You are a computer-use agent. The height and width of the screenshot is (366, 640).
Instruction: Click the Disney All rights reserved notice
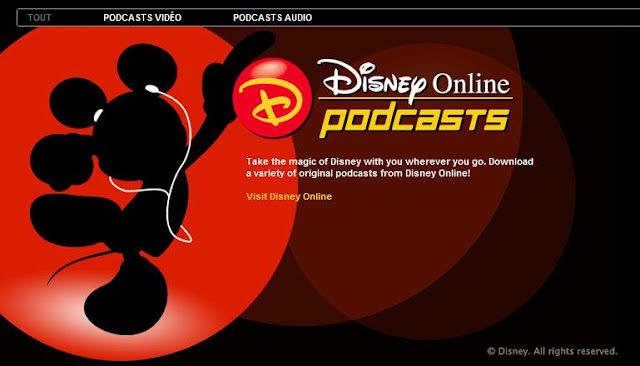pyautogui.click(x=552, y=351)
